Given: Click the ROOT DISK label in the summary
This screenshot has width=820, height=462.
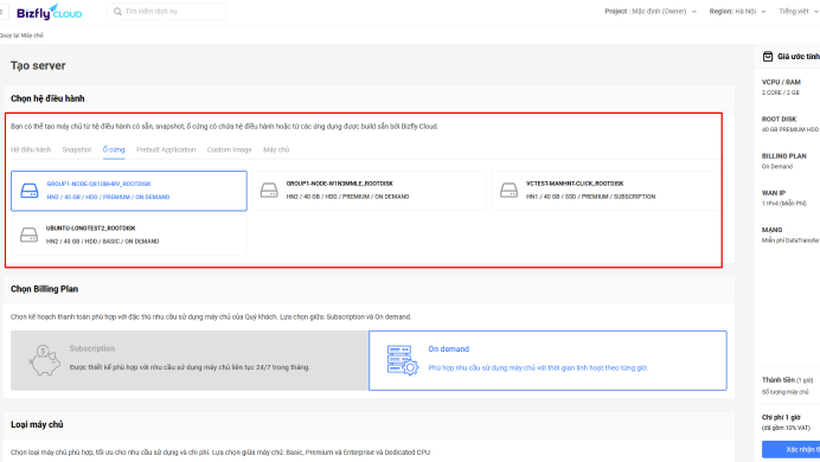Looking at the screenshot, I should point(779,119).
